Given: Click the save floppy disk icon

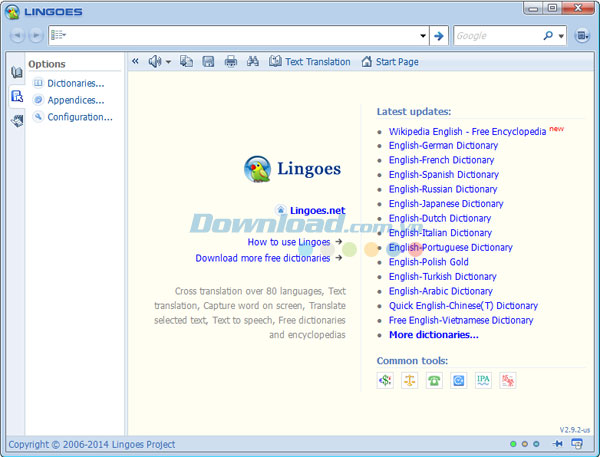Looking at the screenshot, I should 208,62.
